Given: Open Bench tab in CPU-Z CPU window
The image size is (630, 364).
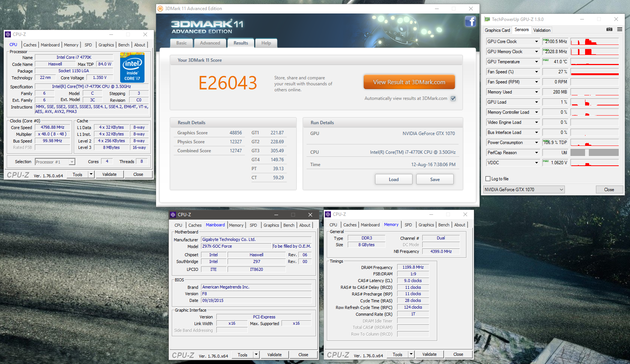Looking at the screenshot, I should click(124, 45).
